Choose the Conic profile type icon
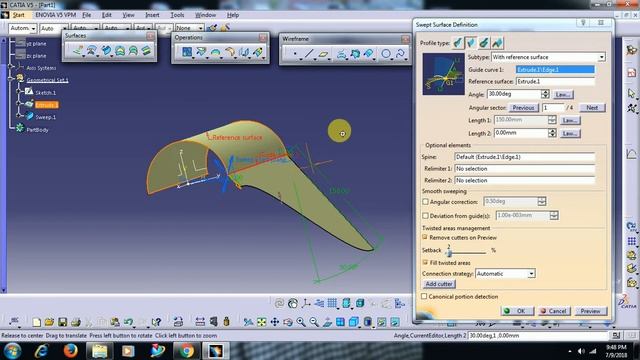Image resolution: width=640 pixels, height=360 pixels. [x=497, y=42]
